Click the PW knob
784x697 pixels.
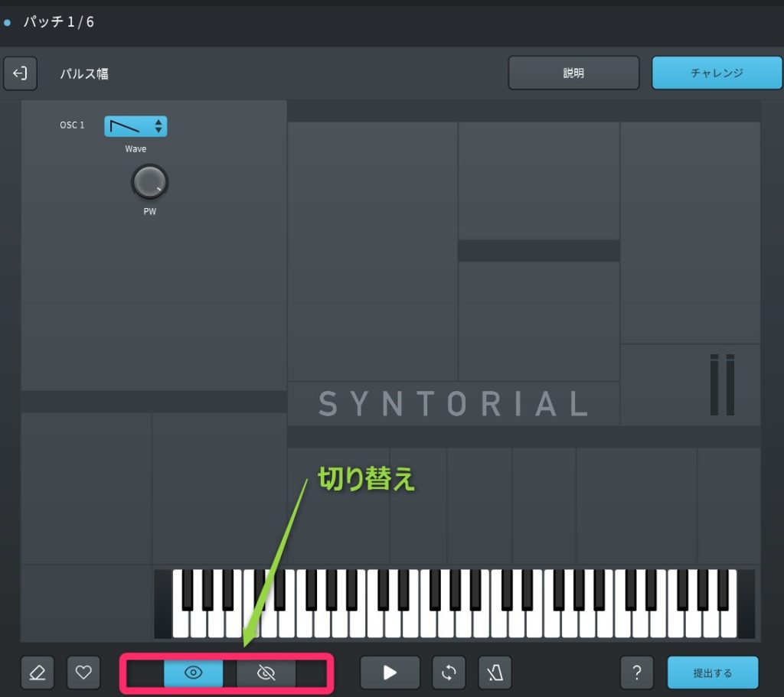coord(149,182)
